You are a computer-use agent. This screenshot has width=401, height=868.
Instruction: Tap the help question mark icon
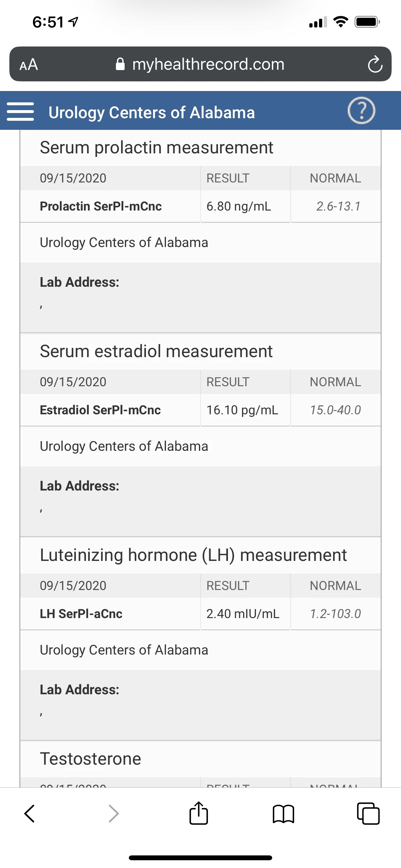click(x=361, y=111)
